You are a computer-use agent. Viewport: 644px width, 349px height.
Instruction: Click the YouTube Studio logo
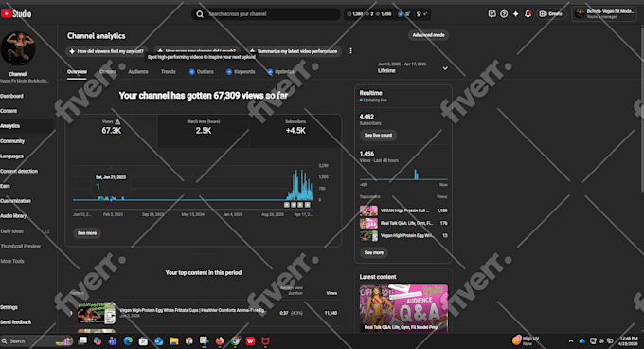(x=16, y=14)
